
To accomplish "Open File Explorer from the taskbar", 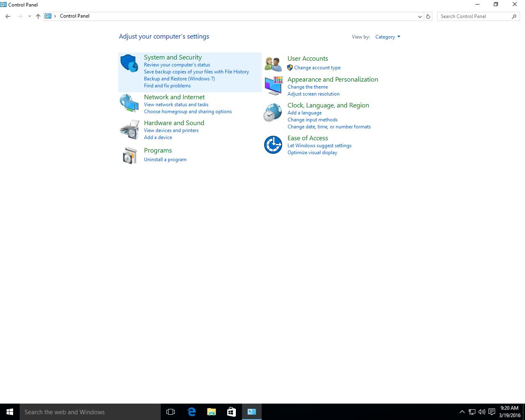I will (x=211, y=412).
